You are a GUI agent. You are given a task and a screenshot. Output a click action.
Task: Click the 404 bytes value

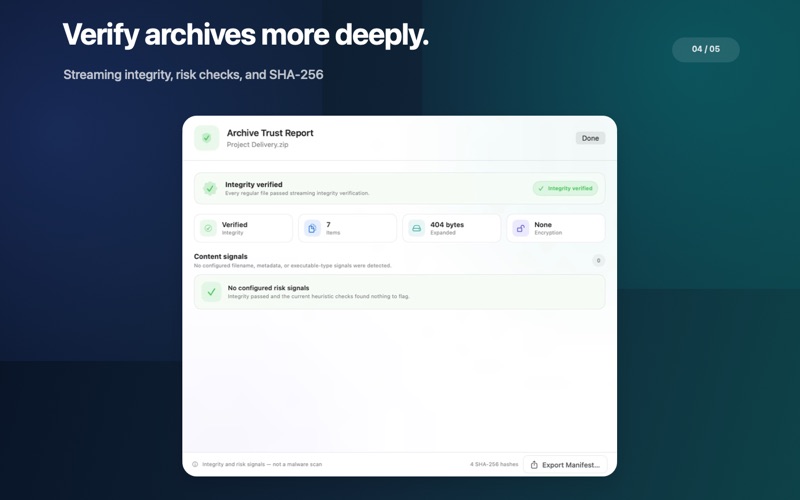click(x=447, y=224)
